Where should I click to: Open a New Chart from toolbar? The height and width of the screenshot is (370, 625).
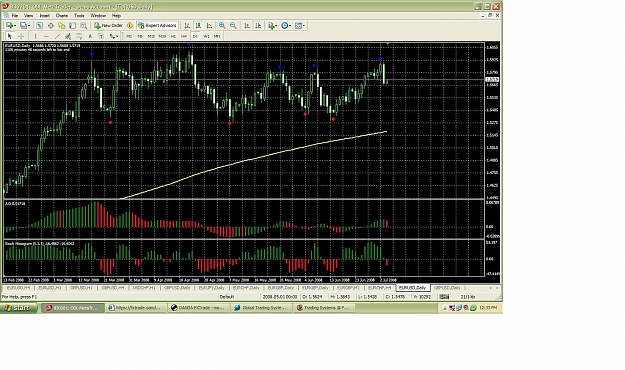[x=9, y=26]
